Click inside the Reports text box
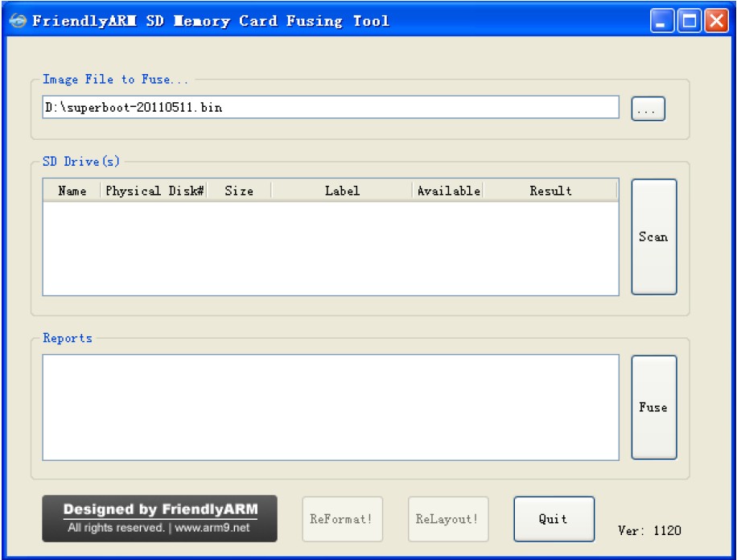This screenshot has width=737, height=560. 330,407
